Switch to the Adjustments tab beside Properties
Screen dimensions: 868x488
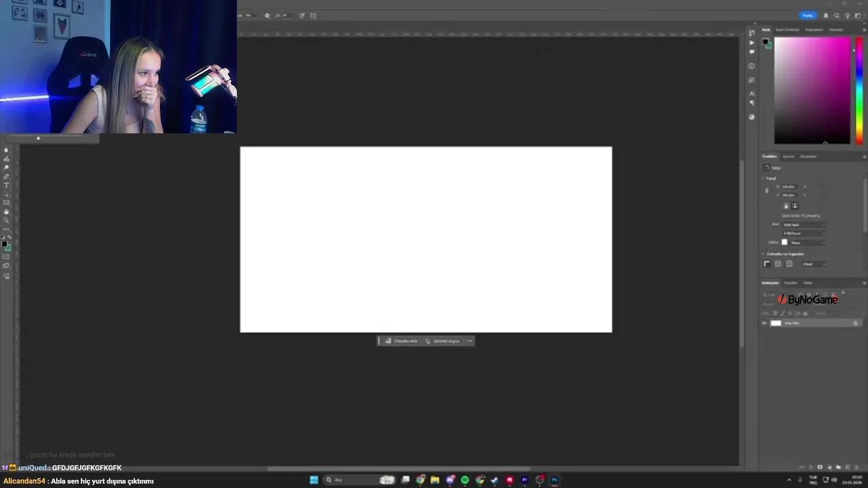click(x=788, y=157)
